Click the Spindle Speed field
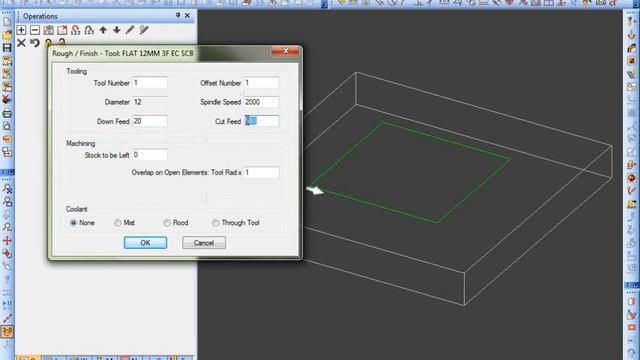This screenshot has height=360, width=640. [x=261, y=102]
